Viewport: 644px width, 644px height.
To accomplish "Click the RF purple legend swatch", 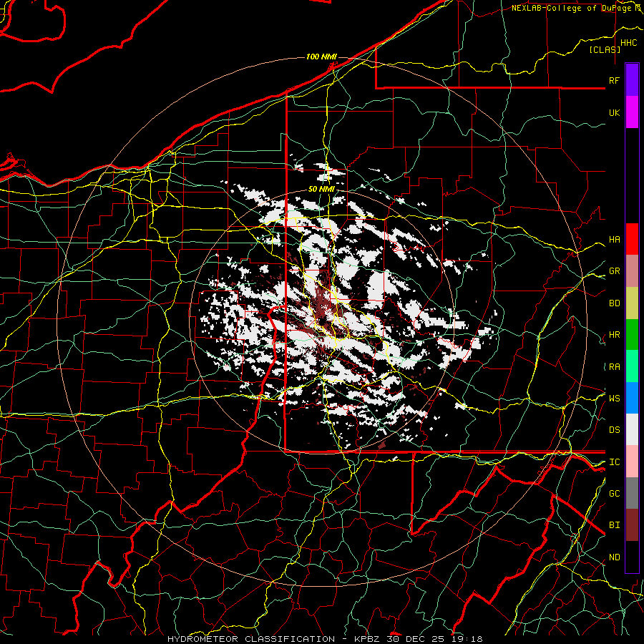I will click(x=632, y=79).
